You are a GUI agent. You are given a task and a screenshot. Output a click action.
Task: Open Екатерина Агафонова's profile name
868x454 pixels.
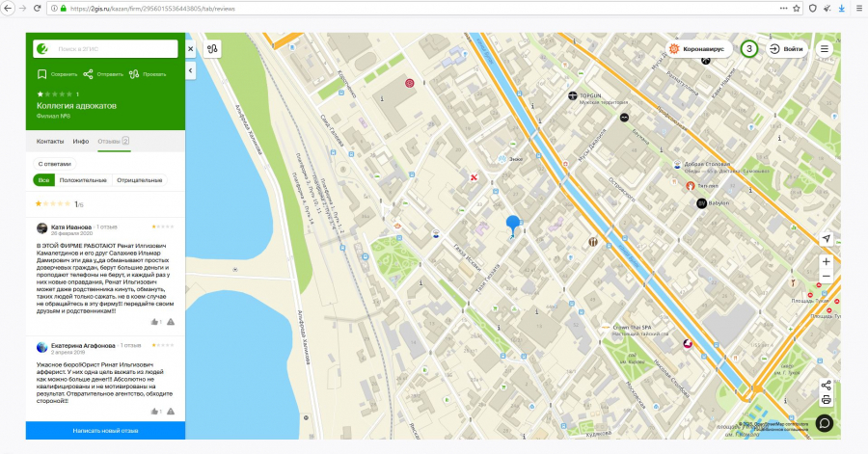83,346
